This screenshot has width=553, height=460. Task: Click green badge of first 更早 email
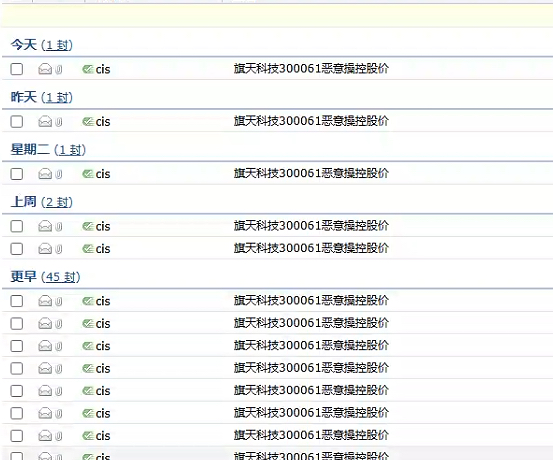[x=87, y=301]
